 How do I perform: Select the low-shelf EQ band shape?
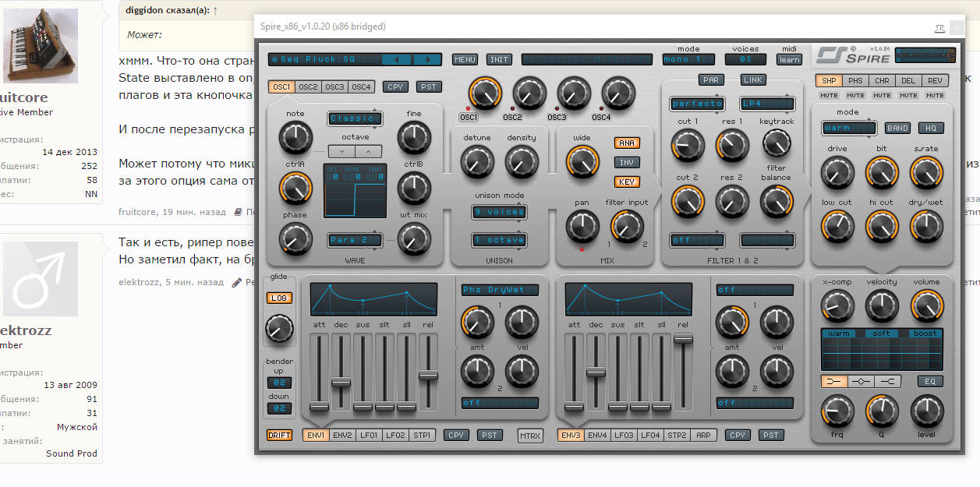pyautogui.click(x=835, y=381)
